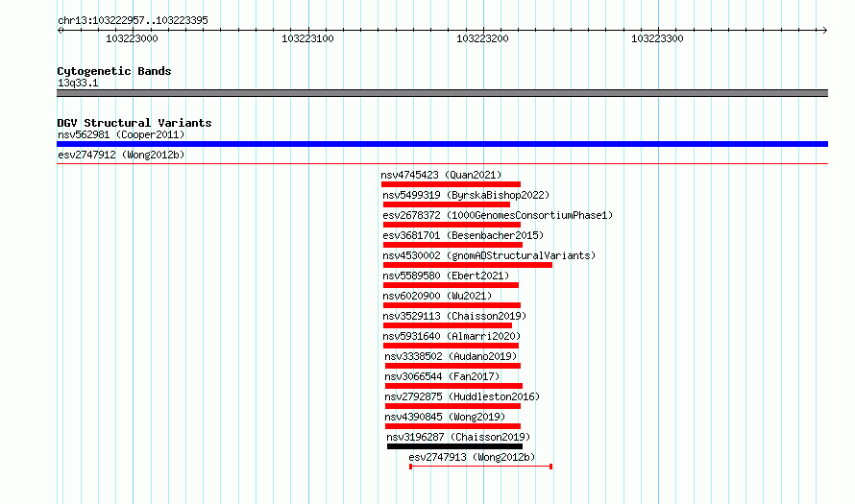Select the nsv3066544 (Fan2017) label
The height and width of the screenshot is (504, 855).
click(442, 376)
